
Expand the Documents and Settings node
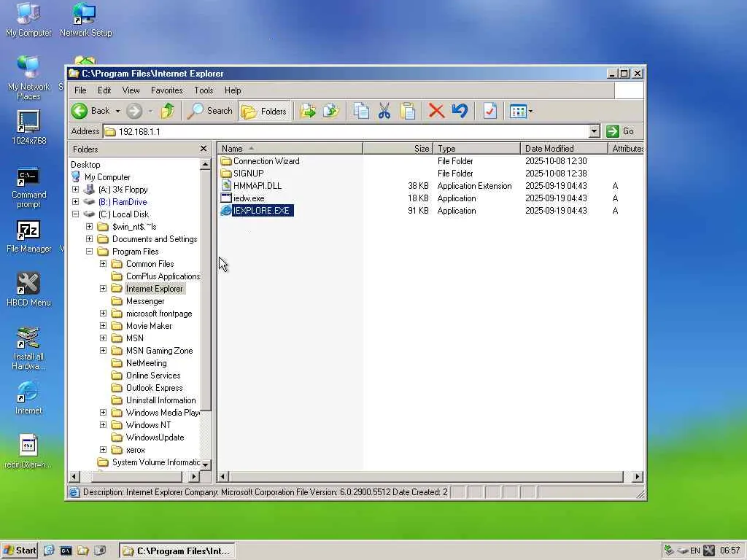(x=89, y=238)
